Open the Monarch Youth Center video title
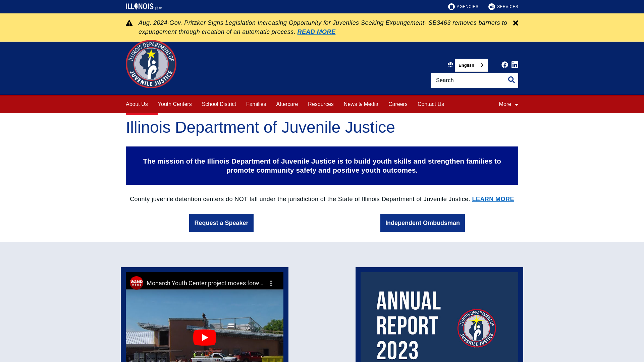The width and height of the screenshot is (644, 362). 205,283
